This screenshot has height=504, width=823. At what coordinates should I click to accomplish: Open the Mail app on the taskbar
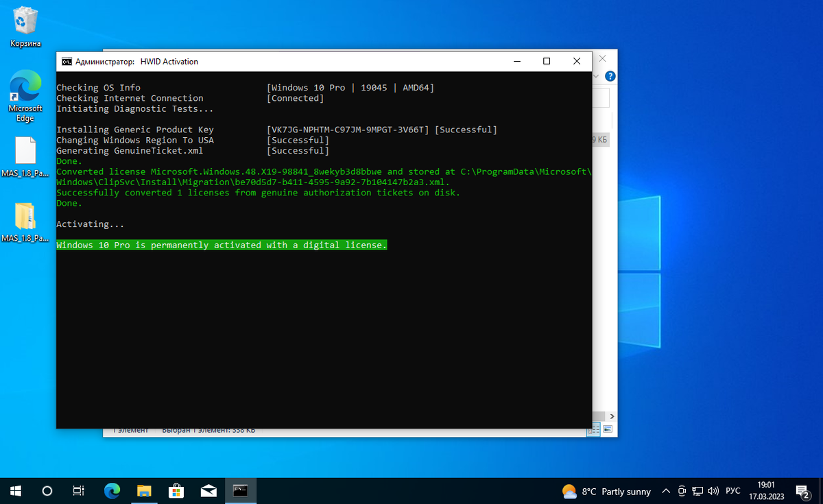tap(208, 491)
